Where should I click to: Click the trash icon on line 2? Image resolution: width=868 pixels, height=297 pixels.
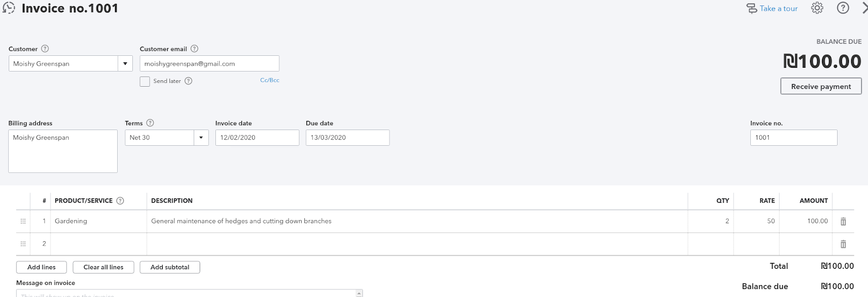pos(843,244)
